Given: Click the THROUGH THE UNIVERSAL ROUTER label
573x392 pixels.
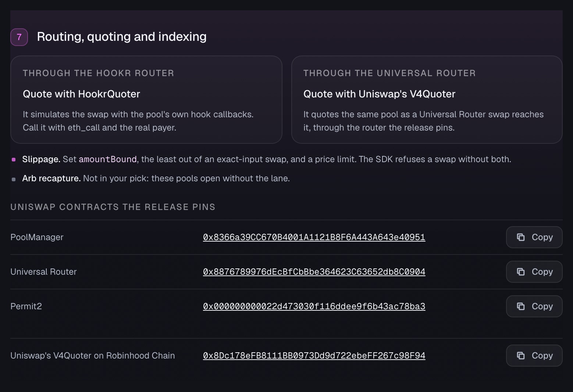Looking at the screenshot, I should (x=389, y=73).
